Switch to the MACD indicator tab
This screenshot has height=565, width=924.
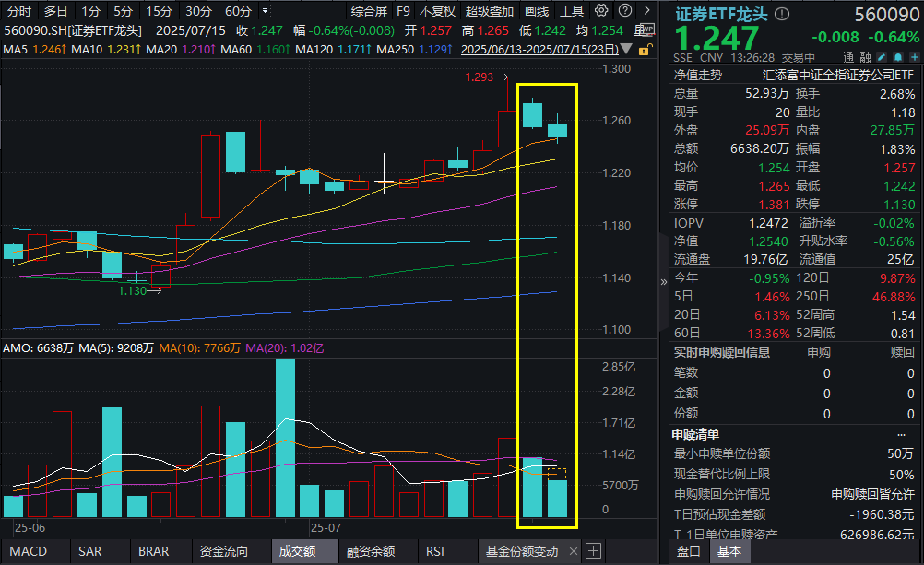pyautogui.click(x=30, y=551)
